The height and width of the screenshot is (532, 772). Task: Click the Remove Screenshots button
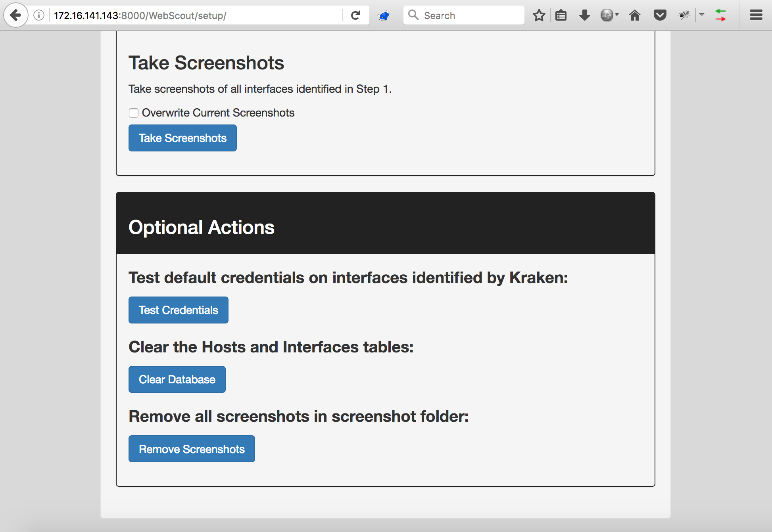coord(192,449)
